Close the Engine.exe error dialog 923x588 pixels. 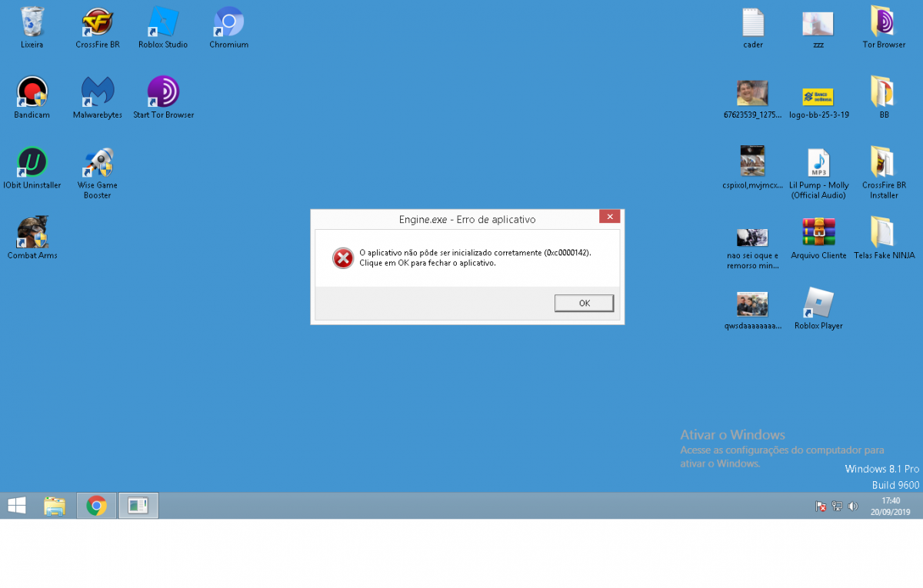[x=609, y=217]
